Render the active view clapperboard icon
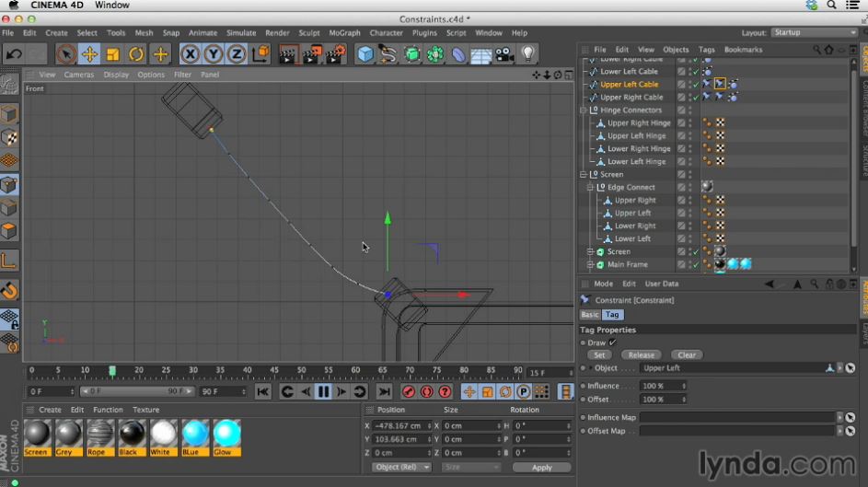This screenshot has width=868, height=487. tap(287, 54)
